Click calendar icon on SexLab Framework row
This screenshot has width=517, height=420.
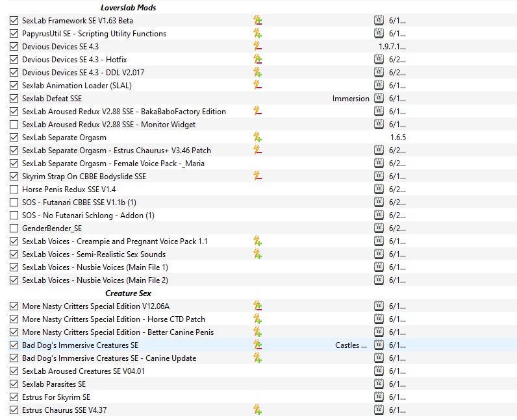coord(379,20)
